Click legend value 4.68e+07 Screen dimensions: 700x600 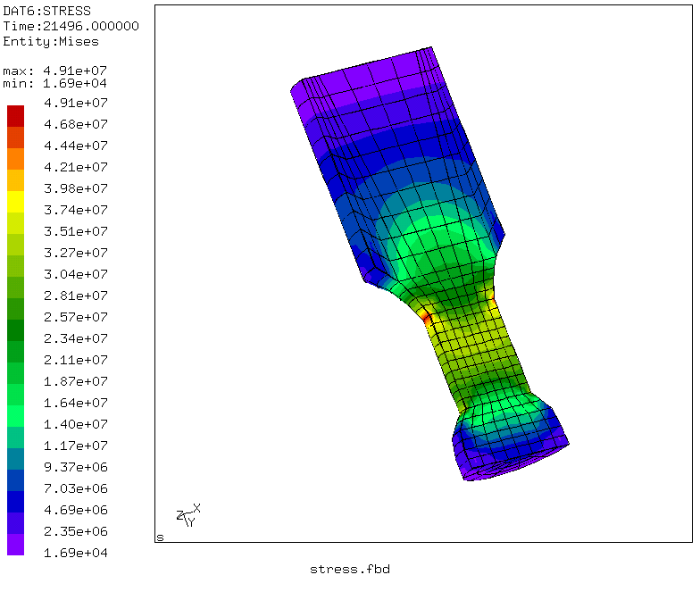point(76,124)
